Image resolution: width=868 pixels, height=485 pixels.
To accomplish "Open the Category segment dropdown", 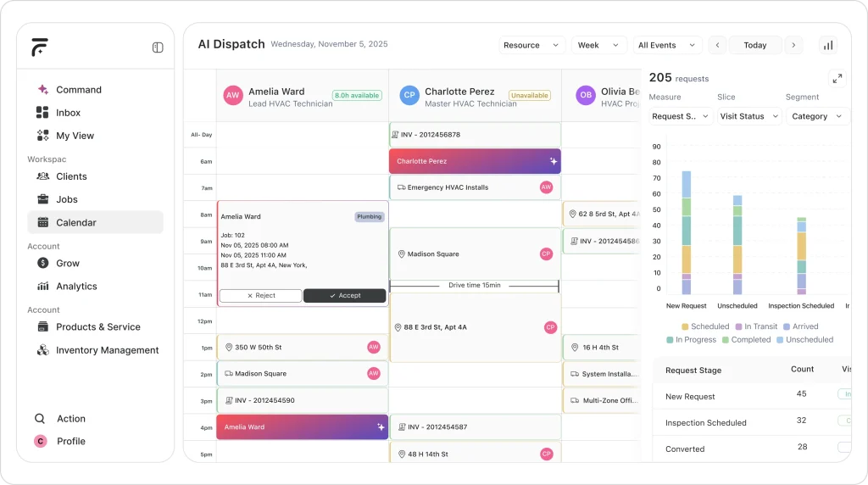I will (x=817, y=116).
